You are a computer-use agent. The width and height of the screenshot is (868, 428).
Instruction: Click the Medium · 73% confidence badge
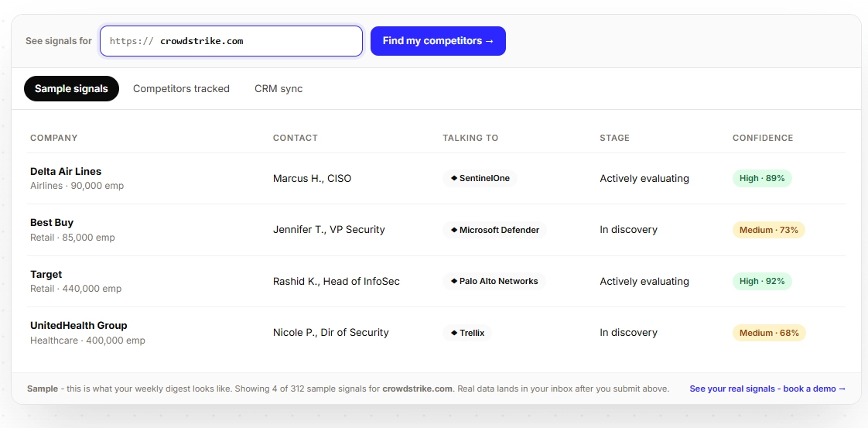point(768,230)
